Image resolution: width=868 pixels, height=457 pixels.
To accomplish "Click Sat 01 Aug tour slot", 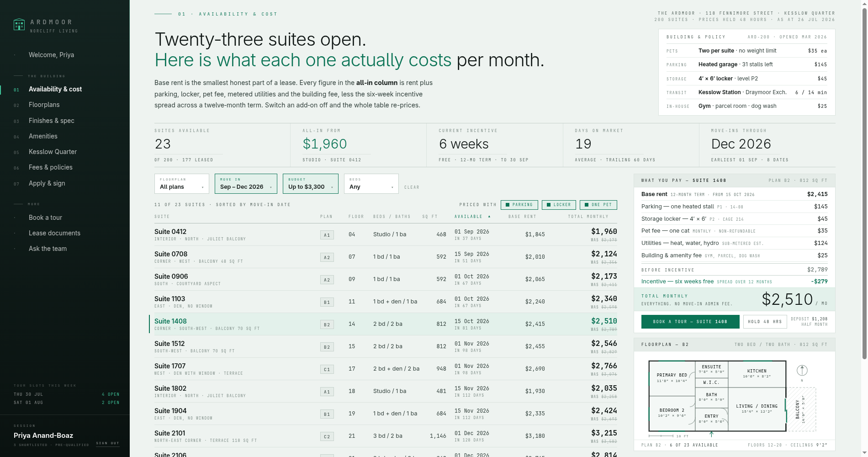I will [67, 403].
